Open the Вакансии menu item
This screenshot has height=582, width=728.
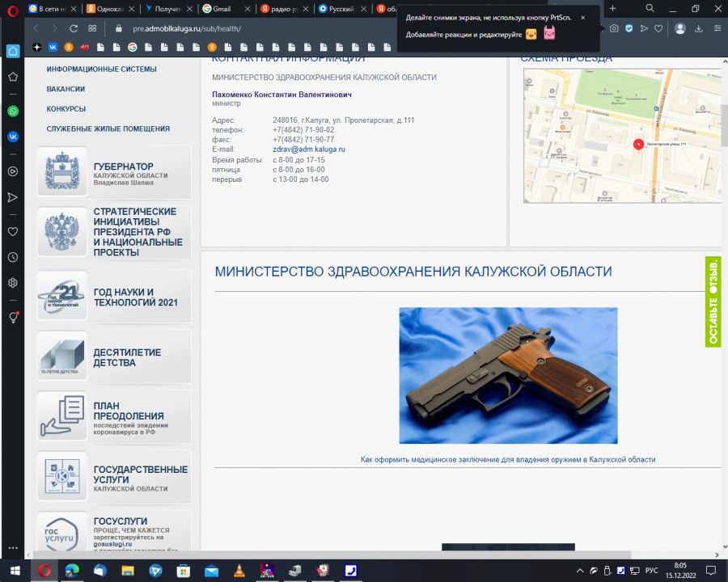(x=66, y=89)
